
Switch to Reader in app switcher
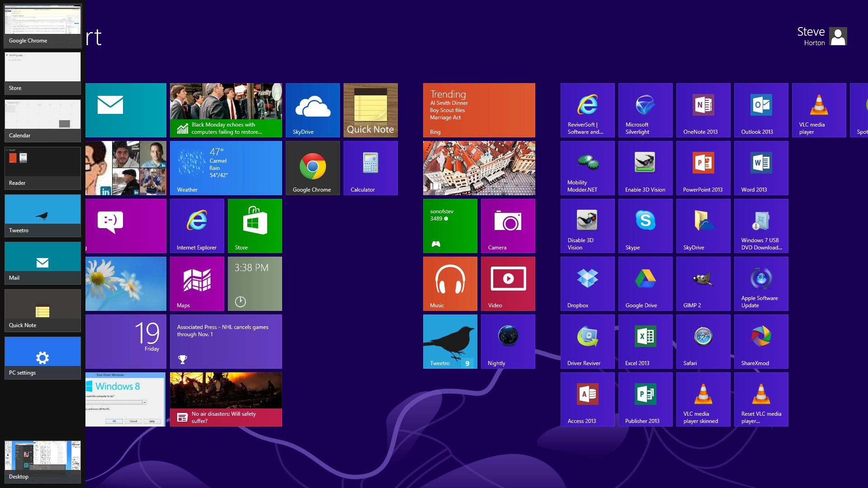42,168
